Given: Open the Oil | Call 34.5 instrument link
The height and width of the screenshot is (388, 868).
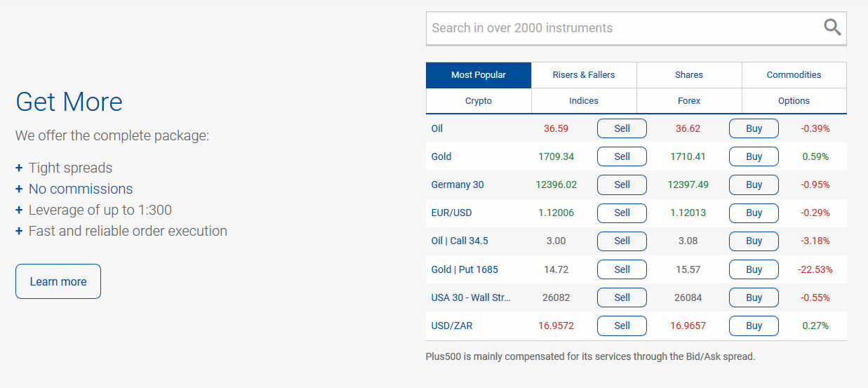Looking at the screenshot, I should coord(460,241).
